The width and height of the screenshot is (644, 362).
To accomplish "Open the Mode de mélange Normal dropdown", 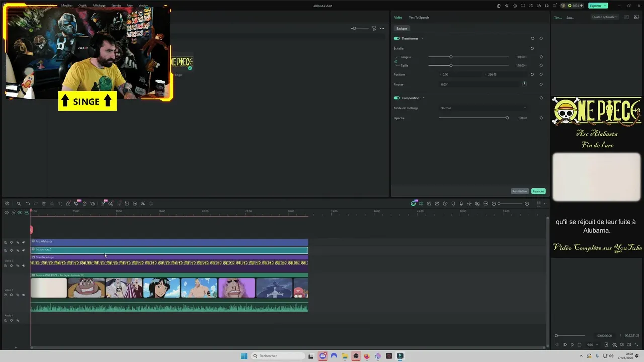I will pyautogui.click(x=483, y=108).
